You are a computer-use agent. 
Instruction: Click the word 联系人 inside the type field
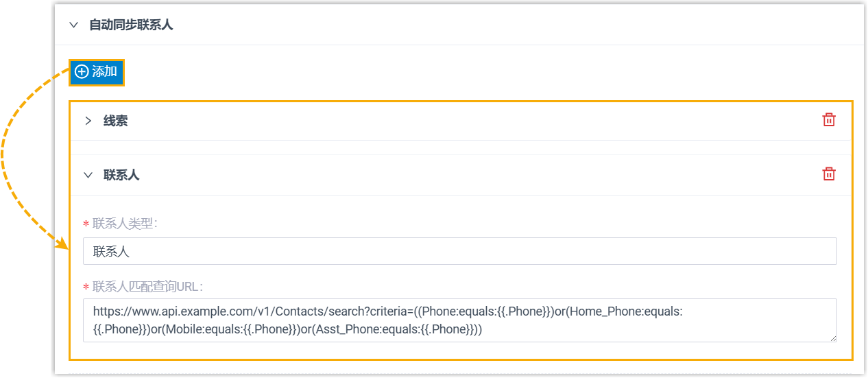pyautogui.click(x=111, y=251)
